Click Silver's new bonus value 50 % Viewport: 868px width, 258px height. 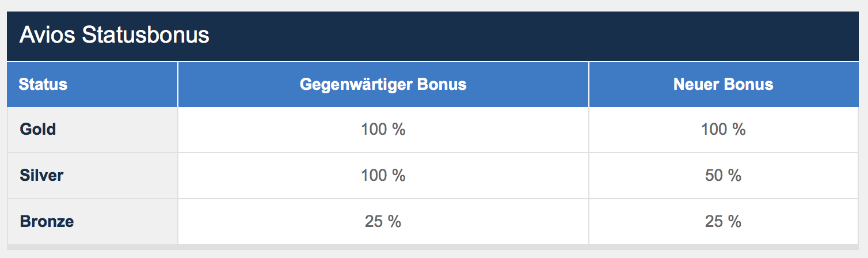pos(723,175)
